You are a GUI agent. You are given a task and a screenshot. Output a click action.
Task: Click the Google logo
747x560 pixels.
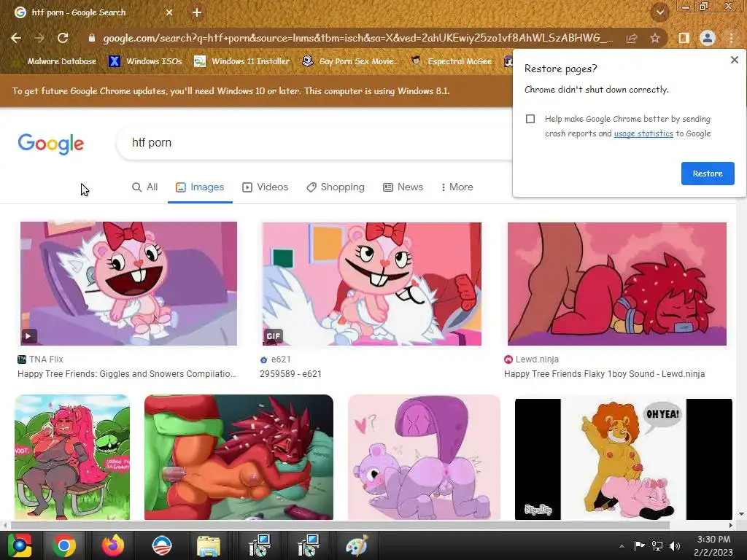51,144
